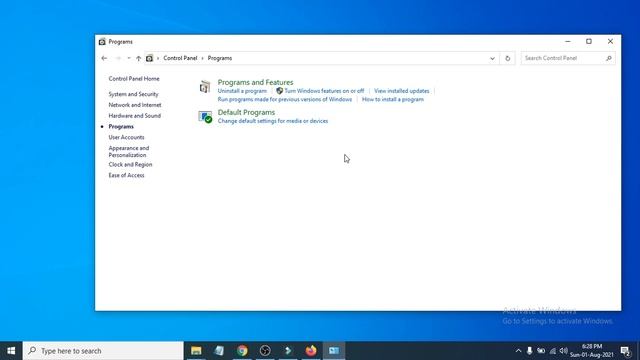Click the microphone tray icon
Image resolution: width=640 pixels, height=360 pixels.
[x=529, y=351]
